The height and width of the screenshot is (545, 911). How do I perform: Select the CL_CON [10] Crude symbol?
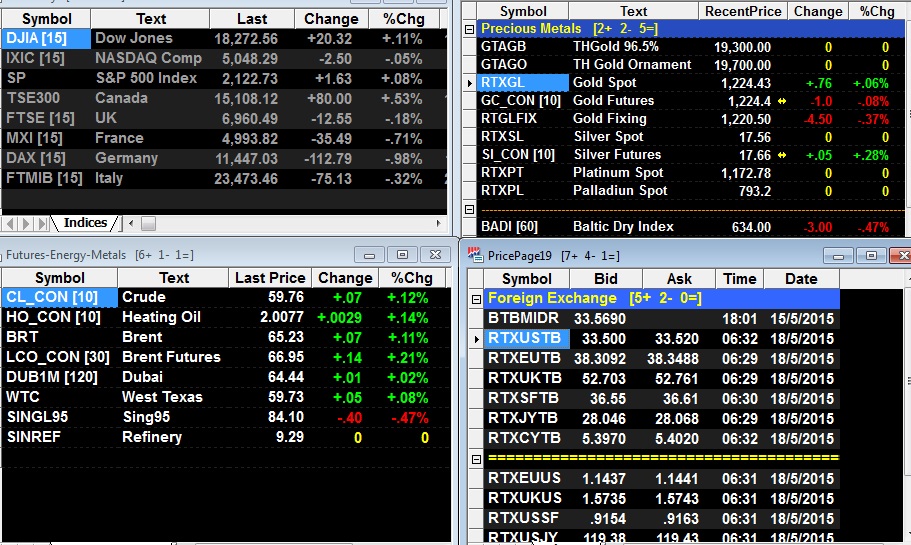pyautogui.click(x=59, y=297)
